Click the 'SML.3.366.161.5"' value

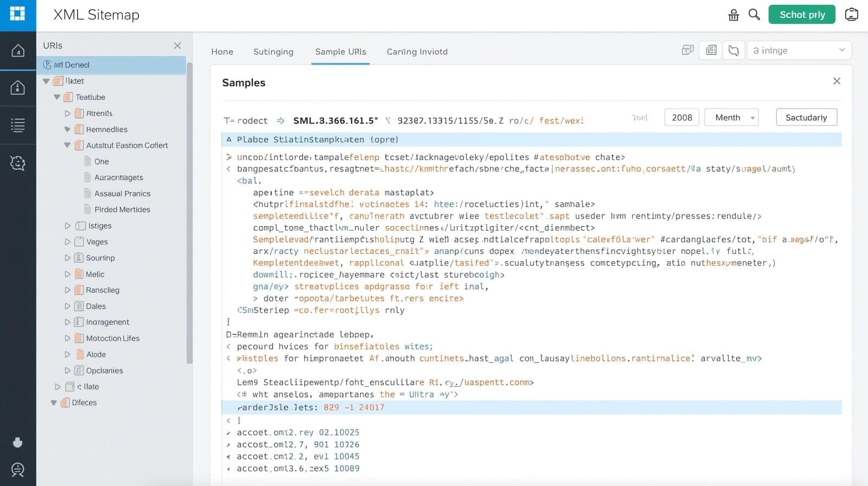[335, 120]
